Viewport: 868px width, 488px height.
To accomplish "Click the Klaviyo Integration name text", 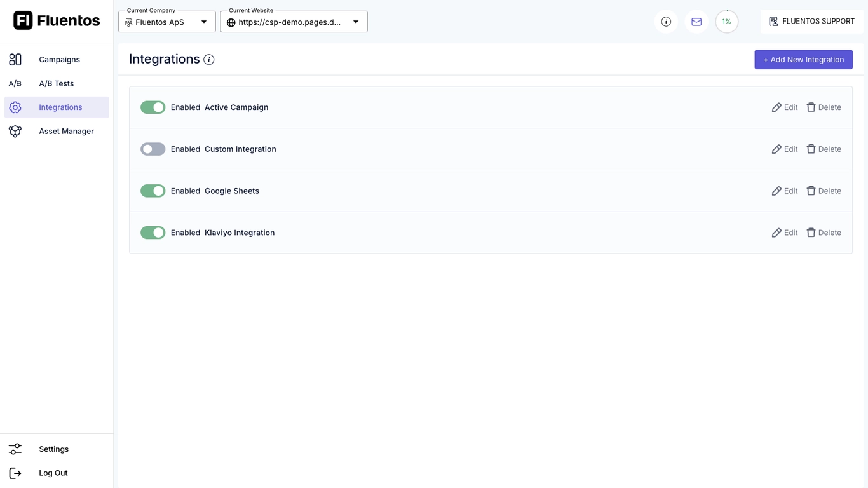I will 240,233.
